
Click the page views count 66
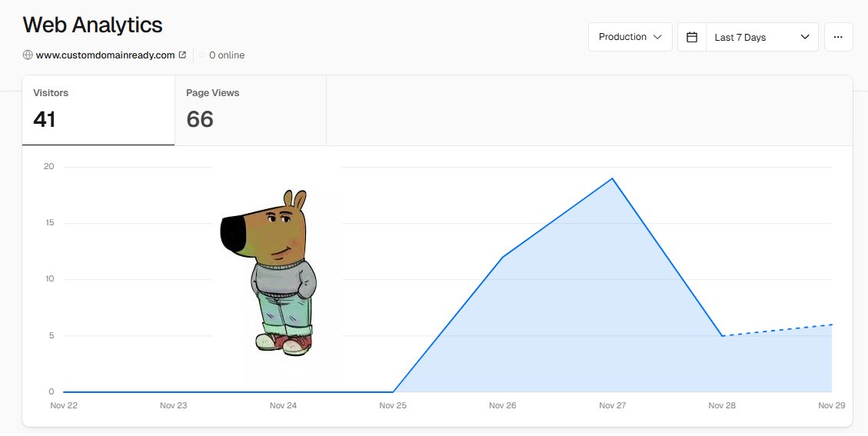pos(200,120)
